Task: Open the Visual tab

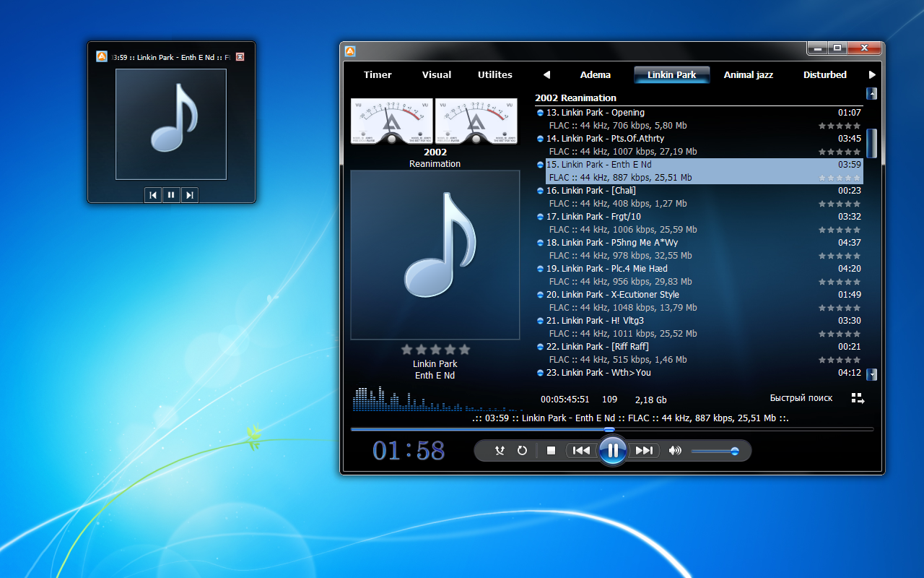Action: tap(437, 75)
